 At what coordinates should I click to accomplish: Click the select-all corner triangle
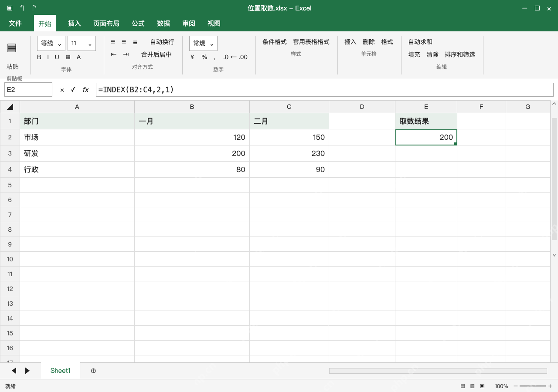coord(10,107)
